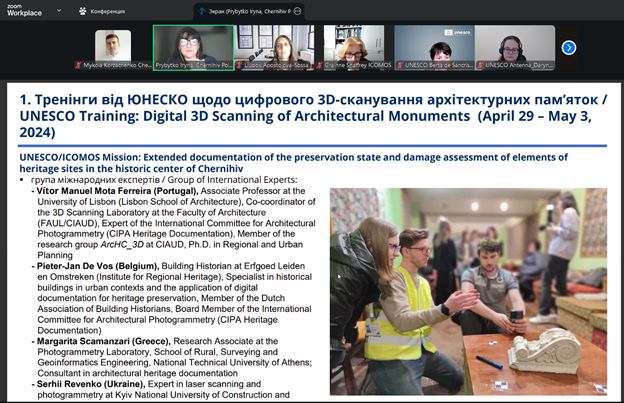Click the UNESCO Antenna Daryna video tile
Viewport: 624px width, 403px height.
pos(515,46)
